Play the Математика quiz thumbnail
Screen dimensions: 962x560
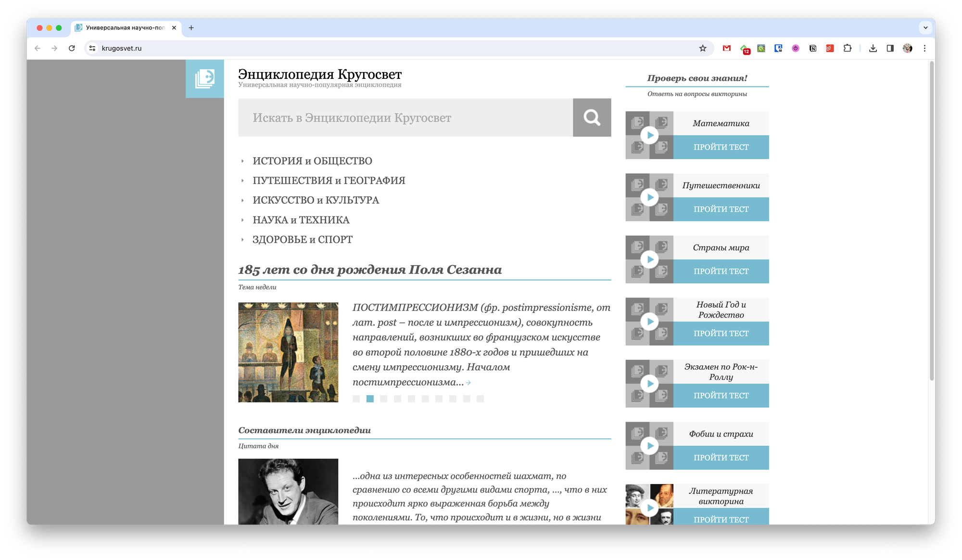point(649,135)
